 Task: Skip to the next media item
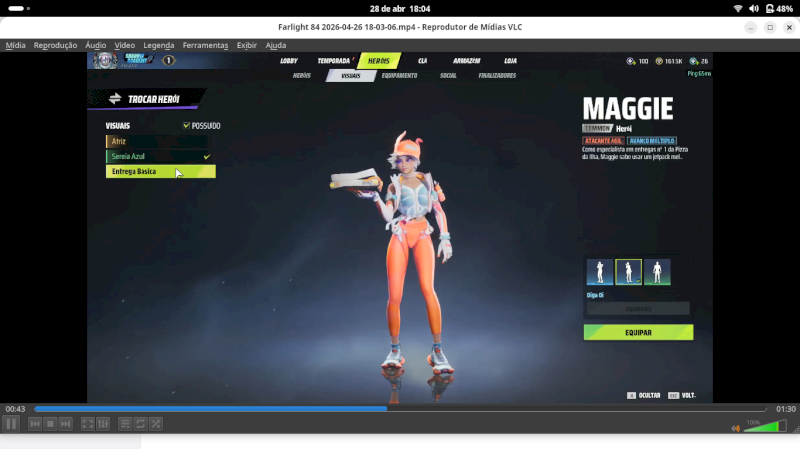coord(65,424)
